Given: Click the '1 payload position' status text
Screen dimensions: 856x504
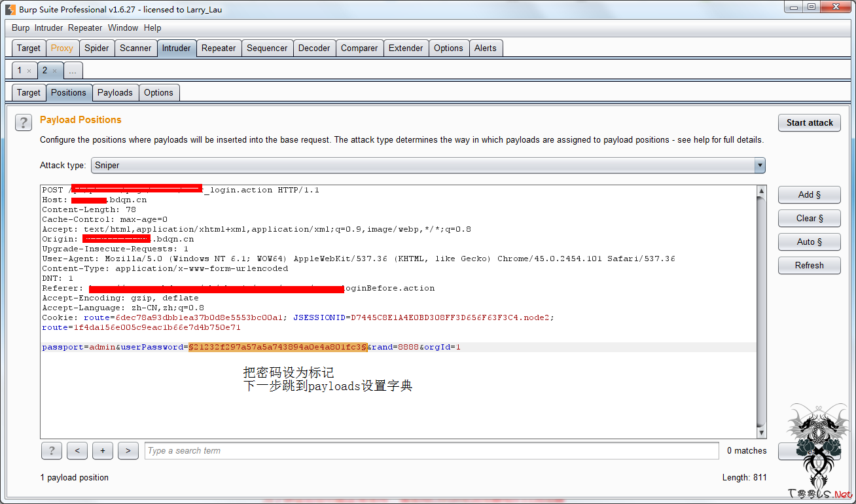Looking at the screenshot, I should point(75,477).
